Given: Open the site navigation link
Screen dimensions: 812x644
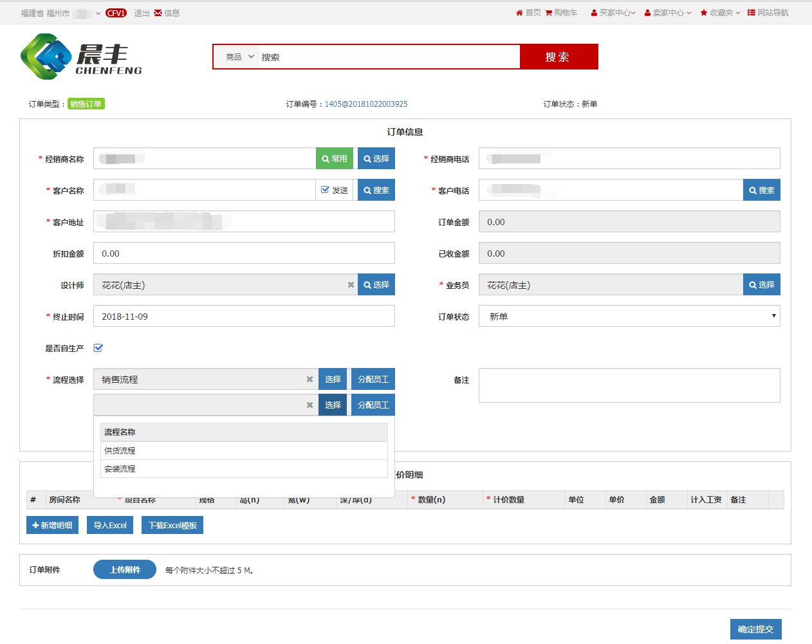Looking at the screenshot, I should coord(768,13).
